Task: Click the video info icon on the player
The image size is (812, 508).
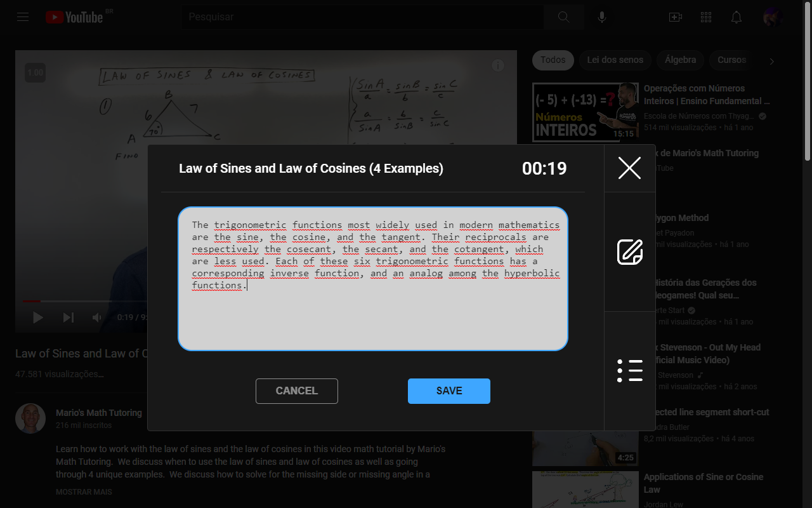Action: coord(498,65)
